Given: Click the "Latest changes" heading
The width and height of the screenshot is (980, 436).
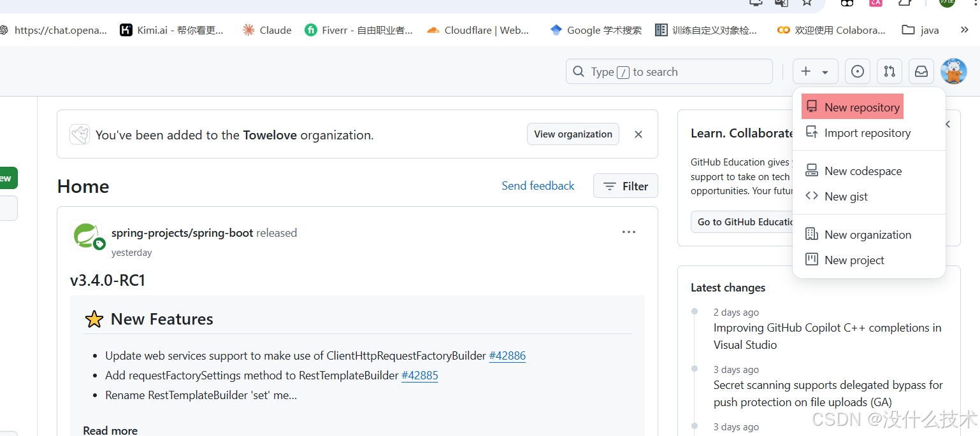Looking at the screenshot, I should coord(728,288).
